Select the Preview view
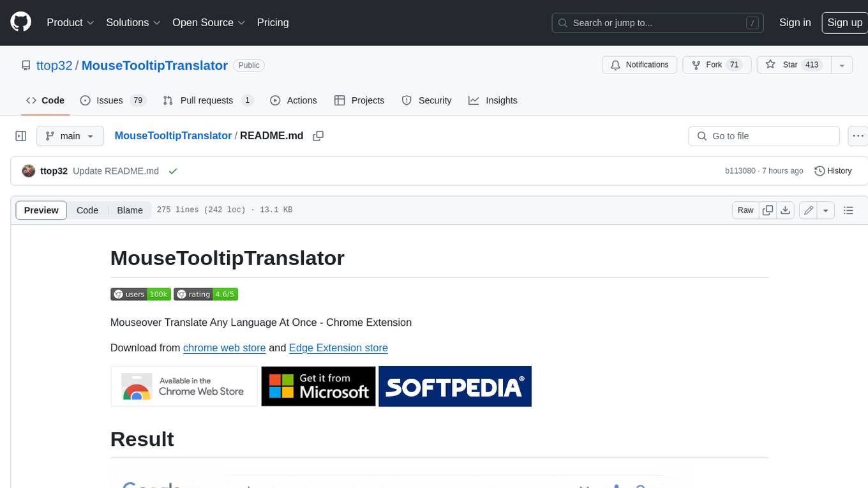The height and width of the screenshot is (488, 868). (41, 210)
